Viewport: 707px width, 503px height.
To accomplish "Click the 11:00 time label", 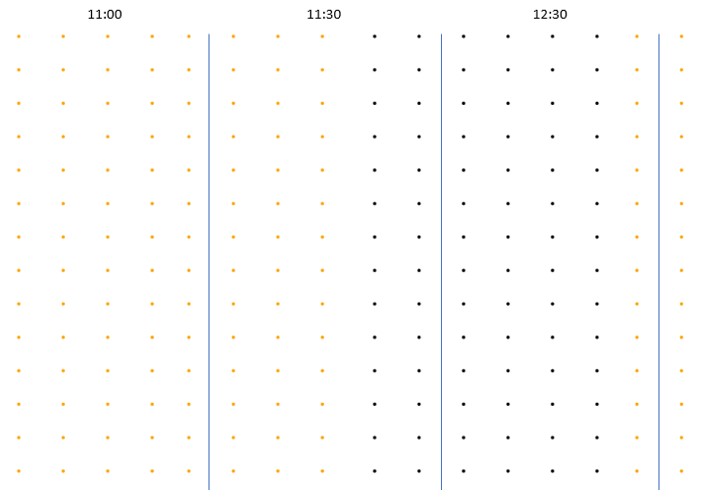I will click(x=105, y=14).
